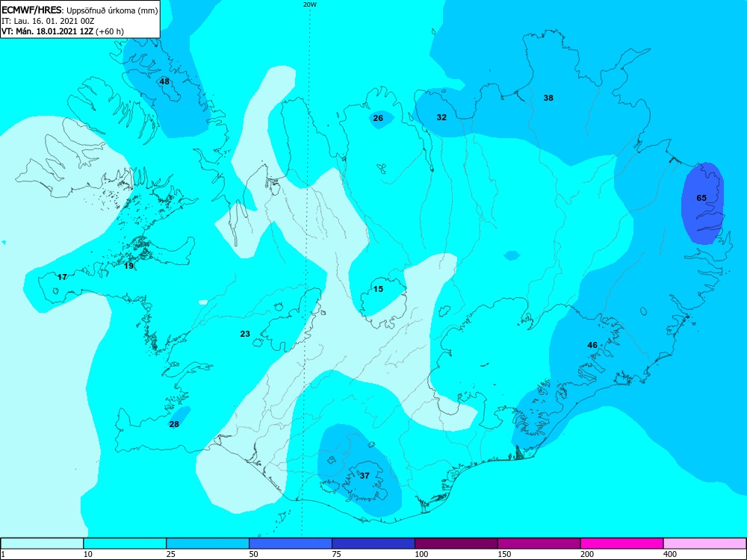Pick the 100-150 mm legend color
The image size is (747, 560).
456,544
